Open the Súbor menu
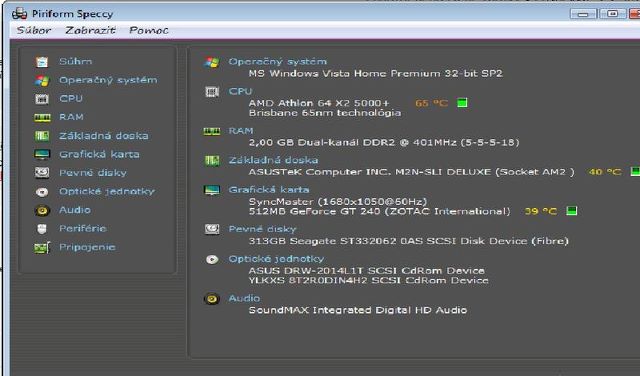640x376 pixels. [33, 30]
